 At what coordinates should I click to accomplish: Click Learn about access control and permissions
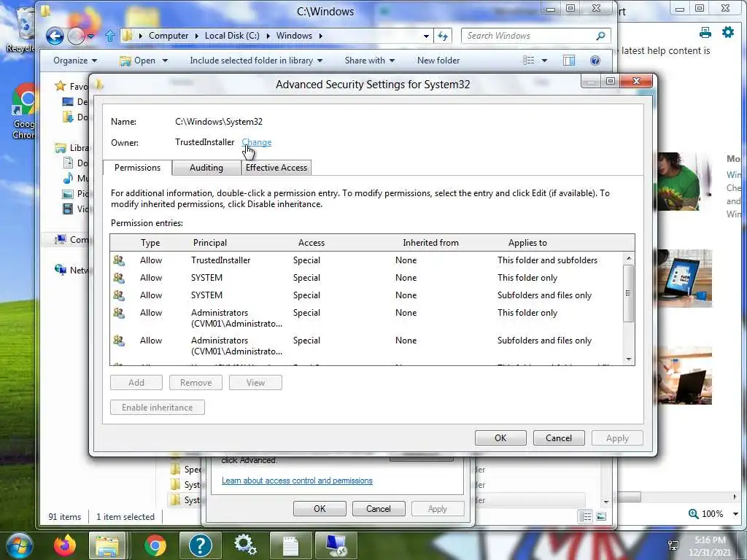point(297,481)
